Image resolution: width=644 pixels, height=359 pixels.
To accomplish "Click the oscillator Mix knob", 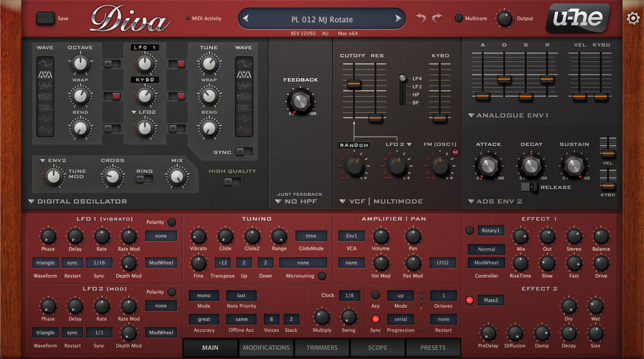I will coord(177,176).
